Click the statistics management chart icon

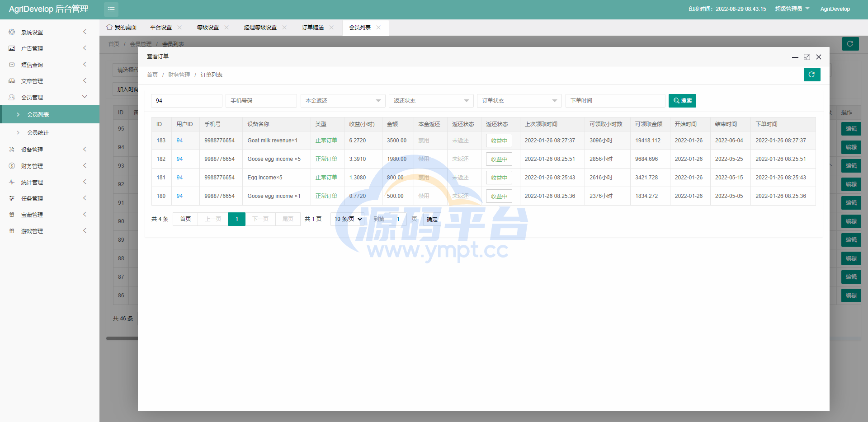click(x=12, y=182)
